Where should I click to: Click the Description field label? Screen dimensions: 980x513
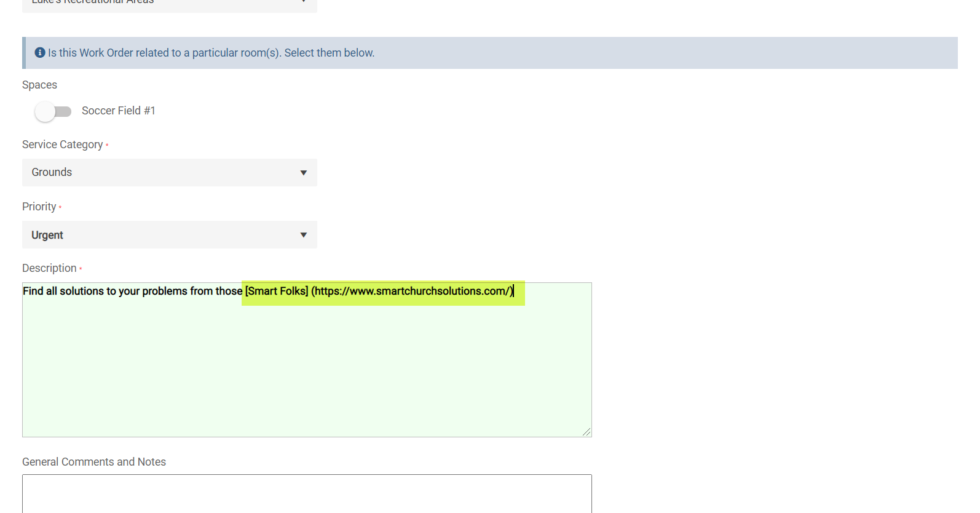pos(49,268)
